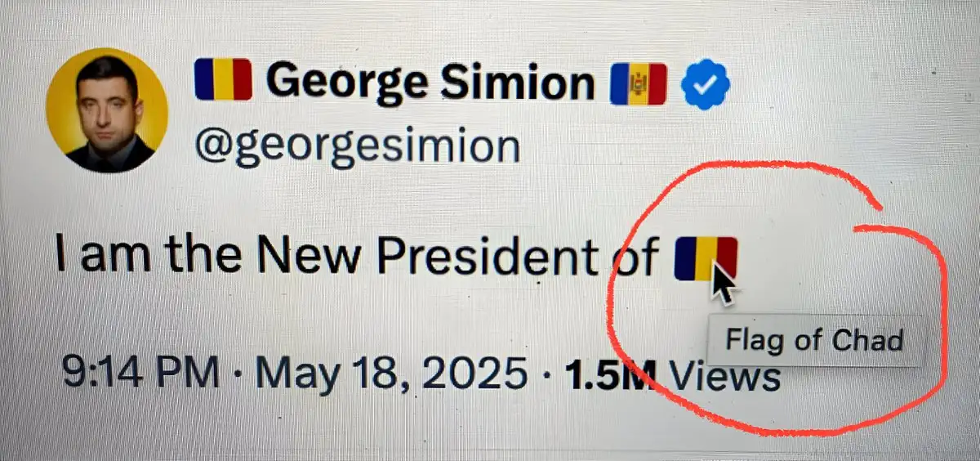The width and height of the screenshot is (980, 461).
Task: Click the May 18, 2025 date
Action: [x=391, y=374]
